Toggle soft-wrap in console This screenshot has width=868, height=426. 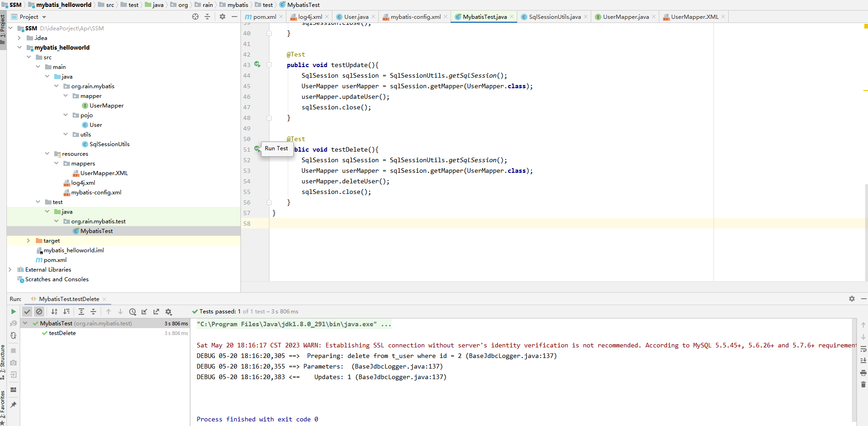coord(863,349)
